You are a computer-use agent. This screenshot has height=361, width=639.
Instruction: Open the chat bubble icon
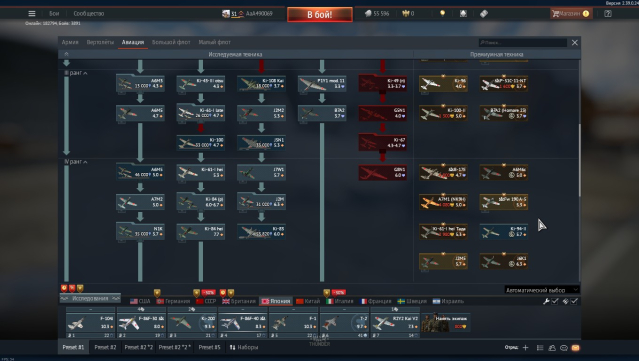tap(564, 348)
